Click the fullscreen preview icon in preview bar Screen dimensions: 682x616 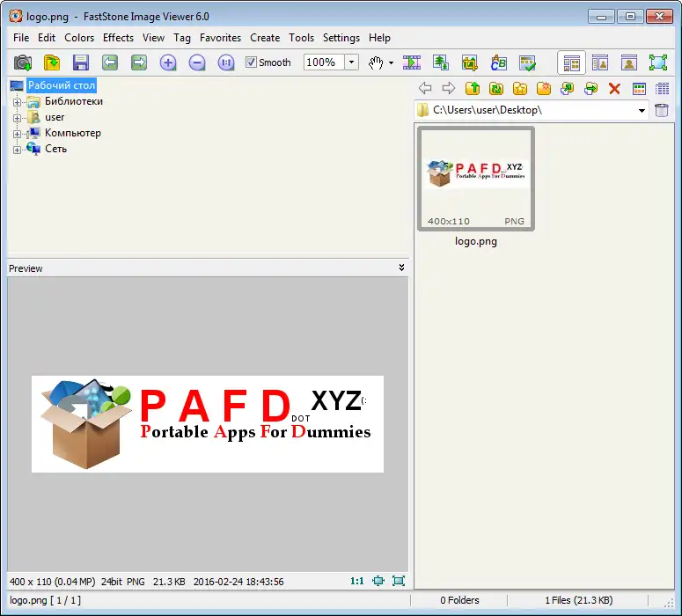(x=399, y=581)
